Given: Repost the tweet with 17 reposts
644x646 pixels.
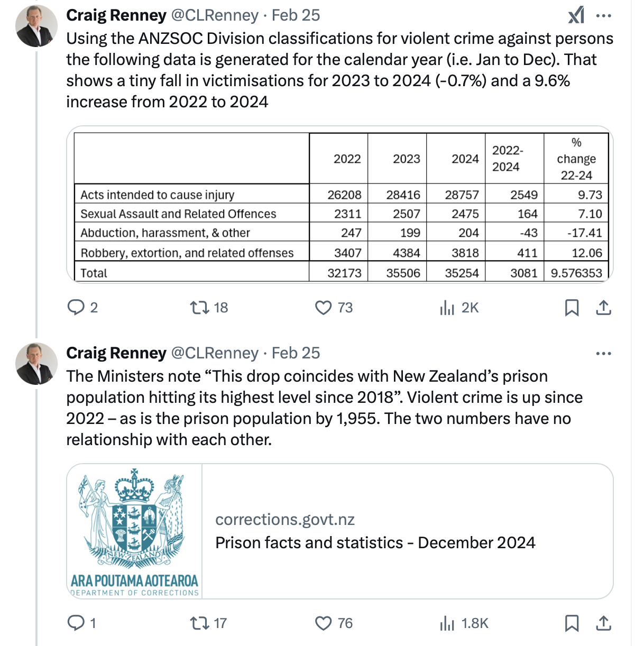Looking at the screenshot, I should [x=200, y=623].
